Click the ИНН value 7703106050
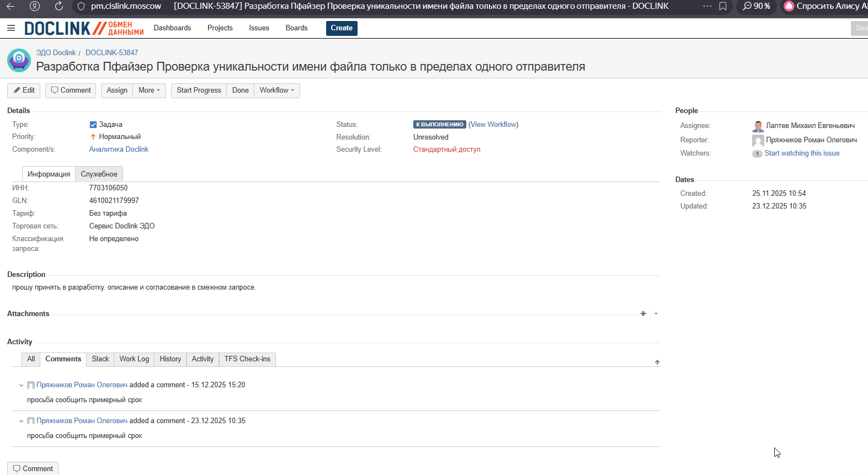This screenshot has height=475, width=868. coord(108,188)
